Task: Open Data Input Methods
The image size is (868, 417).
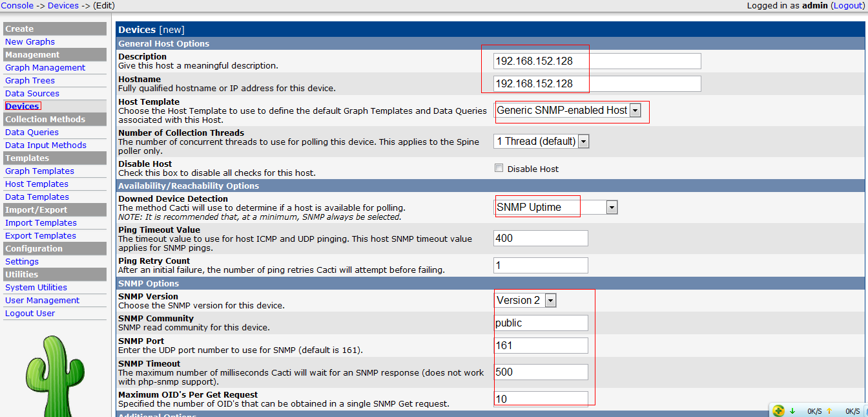Action: click(46, 145)
